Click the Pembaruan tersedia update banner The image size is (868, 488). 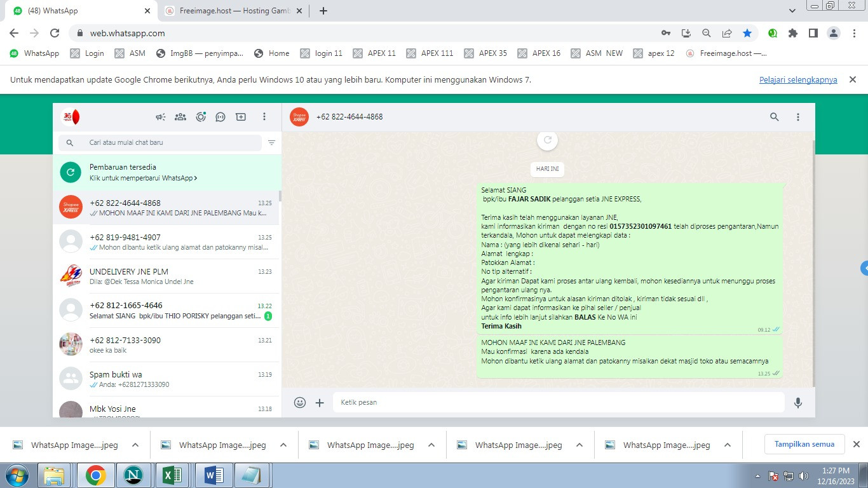(166, 172)
